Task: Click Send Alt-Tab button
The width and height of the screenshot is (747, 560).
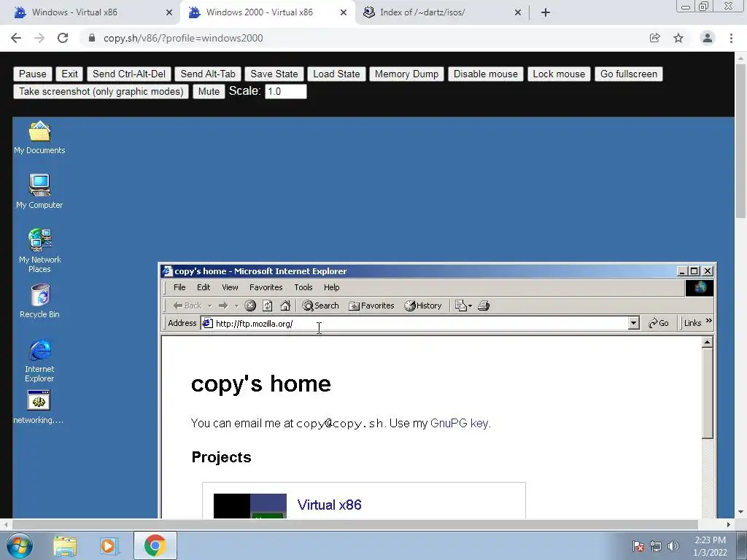Action: click(x=208, y=74)
